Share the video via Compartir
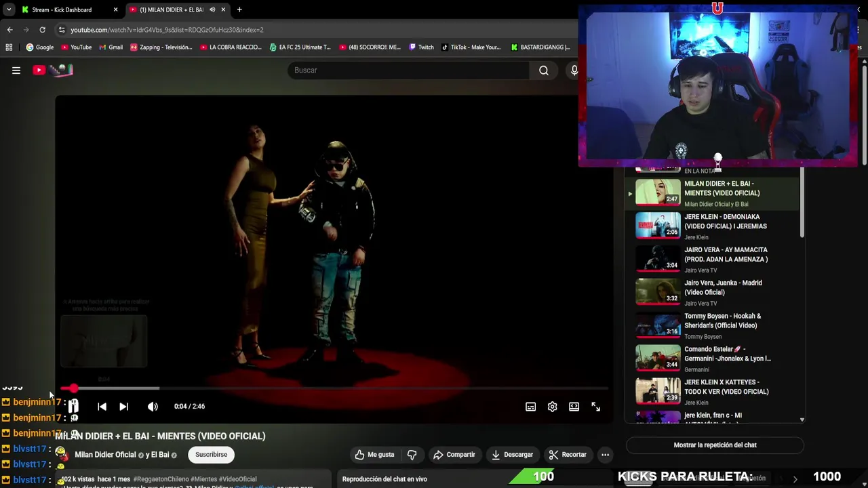Screen dimensions: 868x488 pyautogui.click(x=454, y=455)
